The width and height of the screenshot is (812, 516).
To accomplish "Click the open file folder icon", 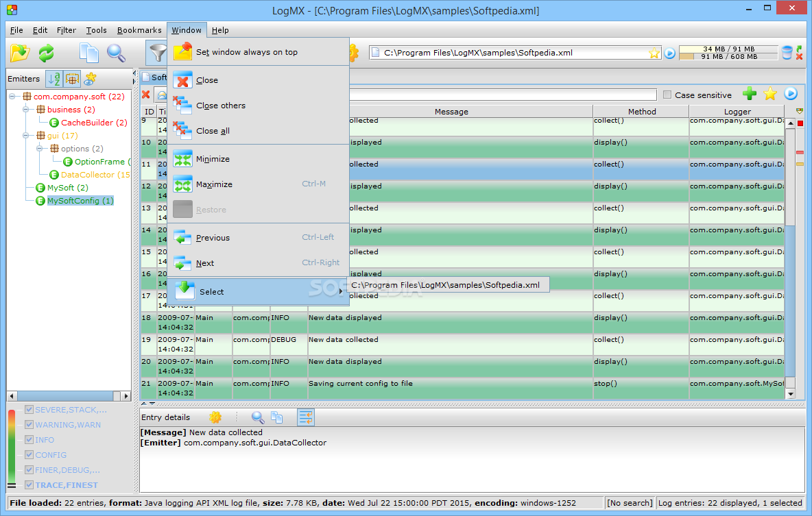I will [x=20, y=53].
